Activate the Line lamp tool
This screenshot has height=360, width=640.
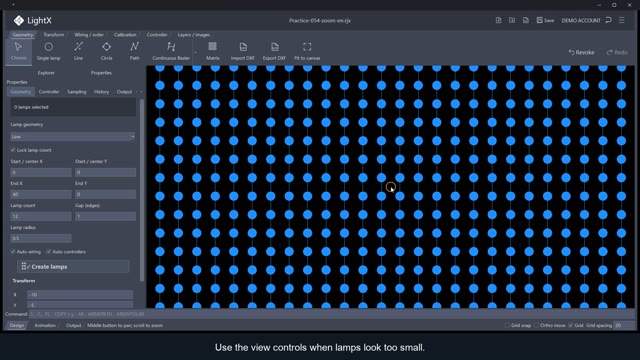point(78,51)
